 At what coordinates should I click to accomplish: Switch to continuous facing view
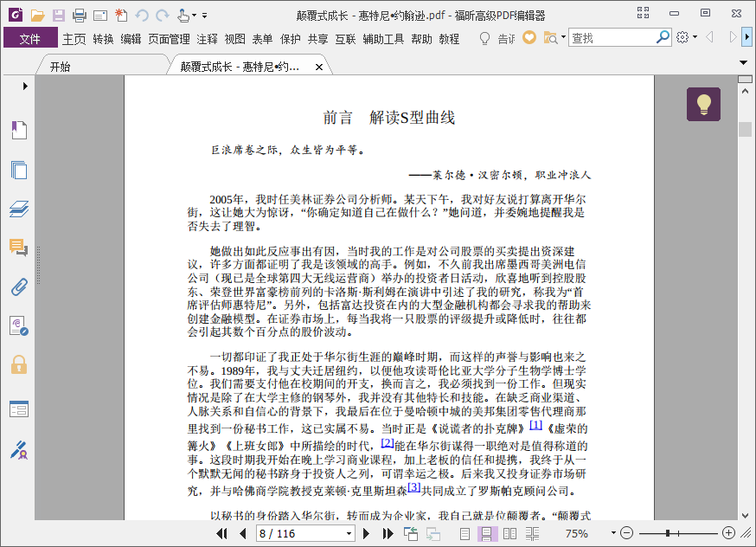[532, 533]
